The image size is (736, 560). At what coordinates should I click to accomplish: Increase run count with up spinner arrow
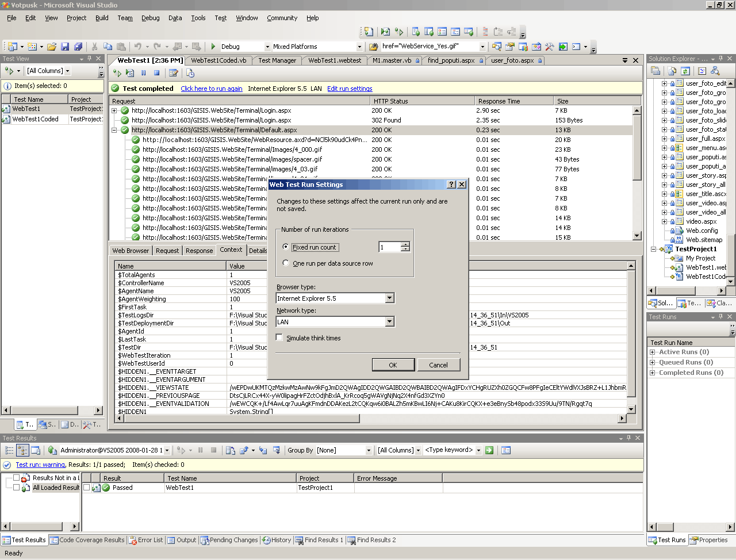(x=405, y=244)
